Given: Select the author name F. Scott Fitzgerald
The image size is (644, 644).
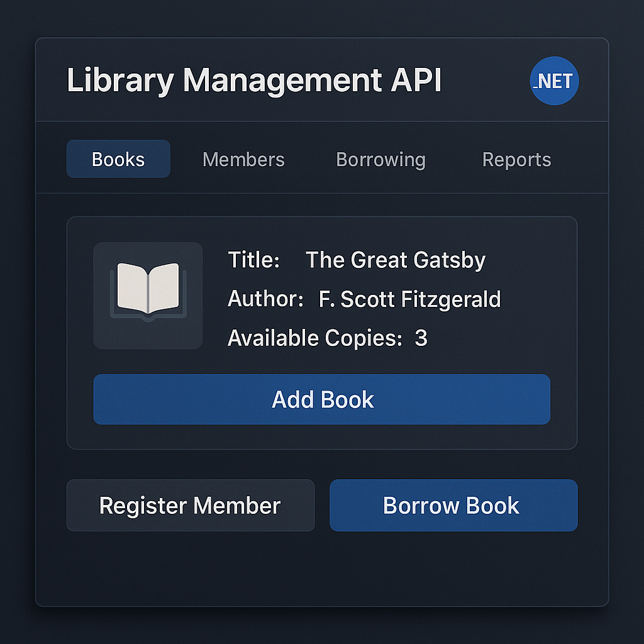Looking at the screenshot, I should click(409, 299).
